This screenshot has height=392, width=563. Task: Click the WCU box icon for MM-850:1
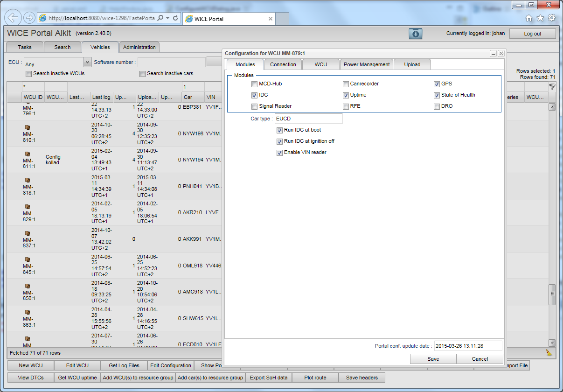coord(27,286)
